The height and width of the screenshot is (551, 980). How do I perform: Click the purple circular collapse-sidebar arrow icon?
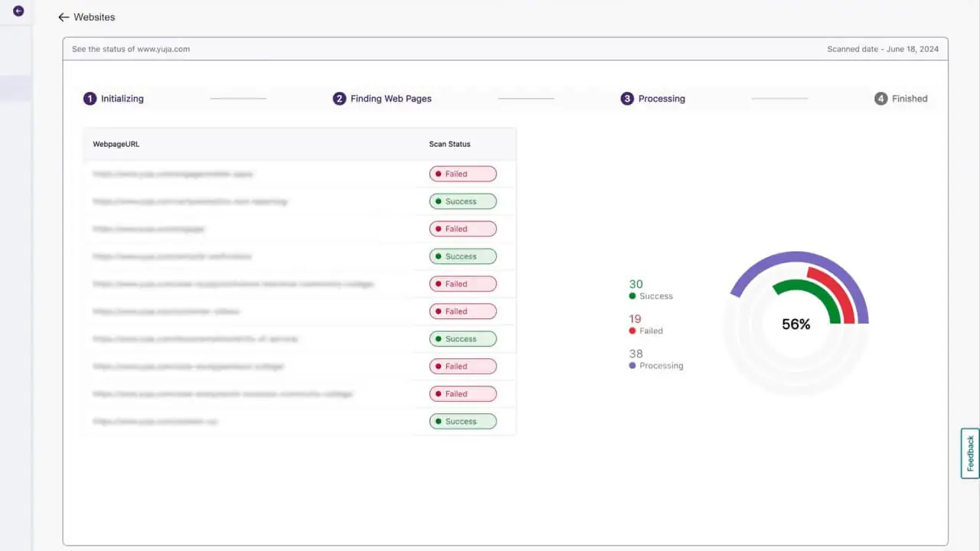(x=18, y=11)
